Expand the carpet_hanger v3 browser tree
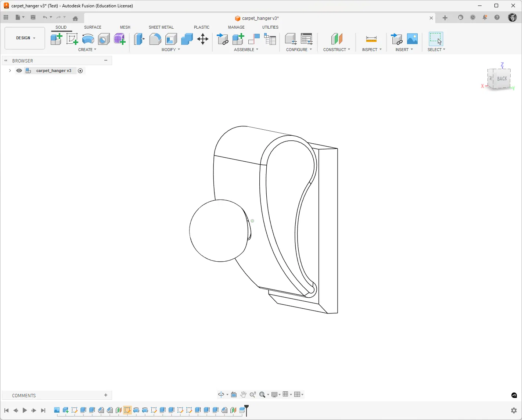 click(x=10, y=71)
